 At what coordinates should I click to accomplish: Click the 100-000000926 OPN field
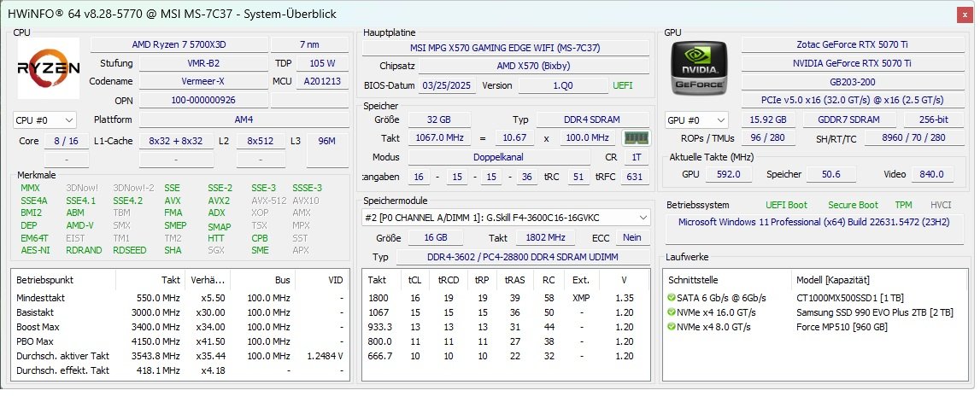pyautogui.click(x=203, y=100)
